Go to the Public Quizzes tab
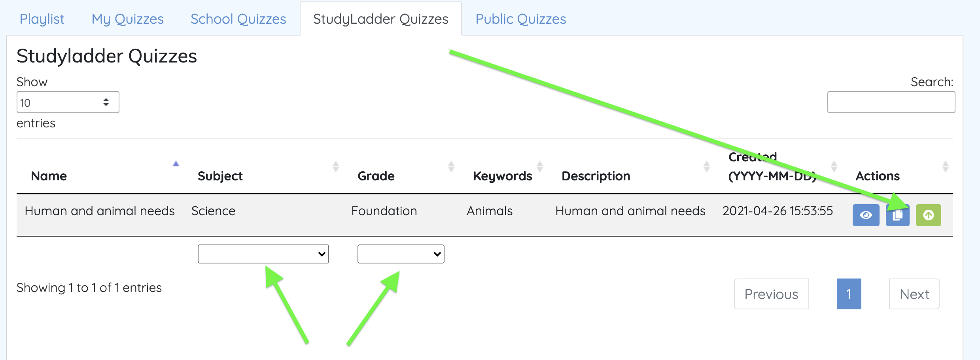 (x=520, y=19)
